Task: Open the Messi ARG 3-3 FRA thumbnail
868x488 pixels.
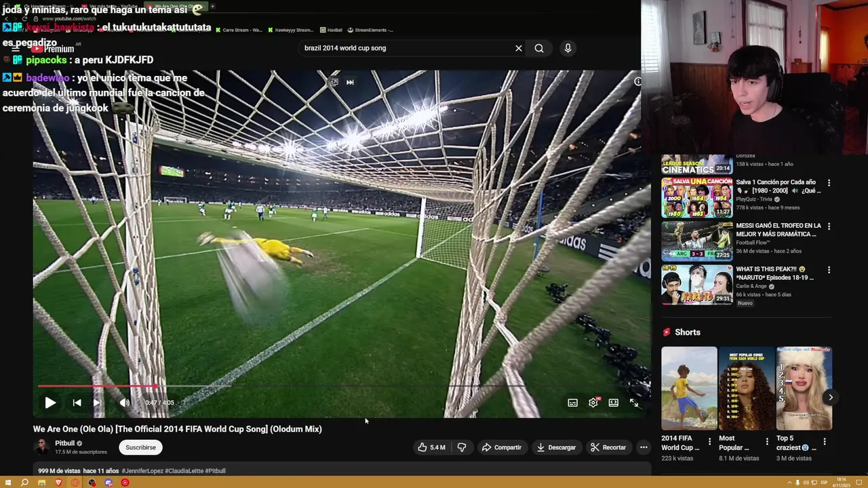Action: click(x=697, y=241)
